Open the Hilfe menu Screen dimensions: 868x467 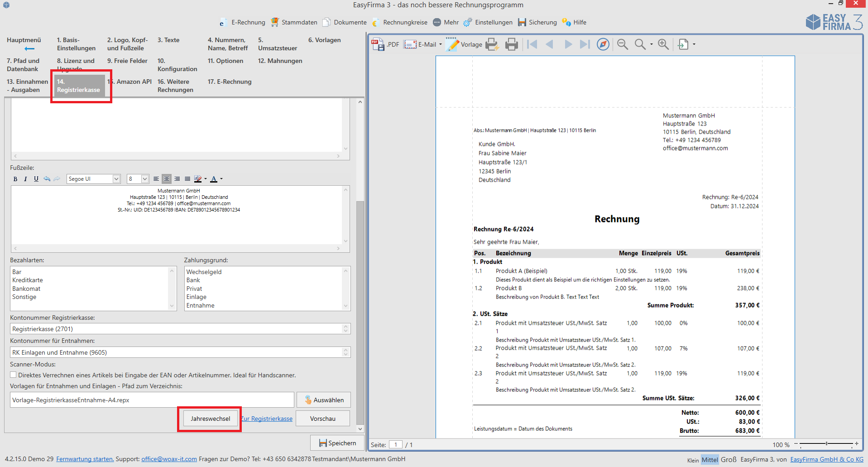click(x=574, y=22)
